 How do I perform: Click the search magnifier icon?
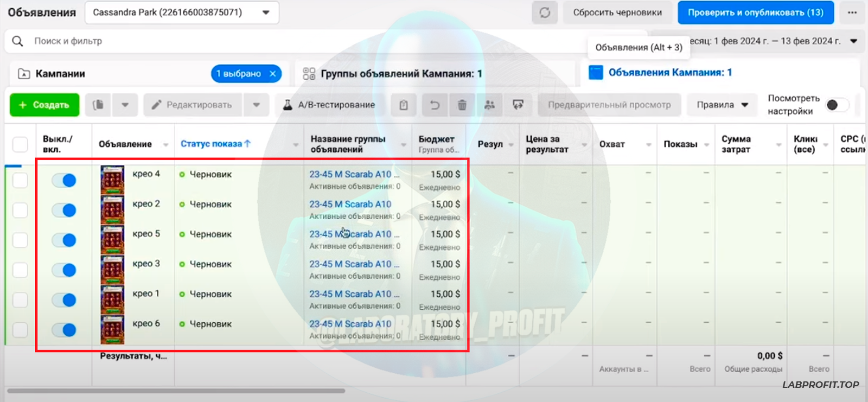[x=17, y=41]
